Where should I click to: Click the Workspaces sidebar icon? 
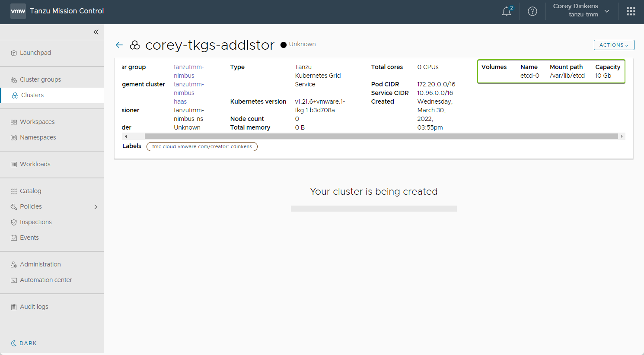14,122
